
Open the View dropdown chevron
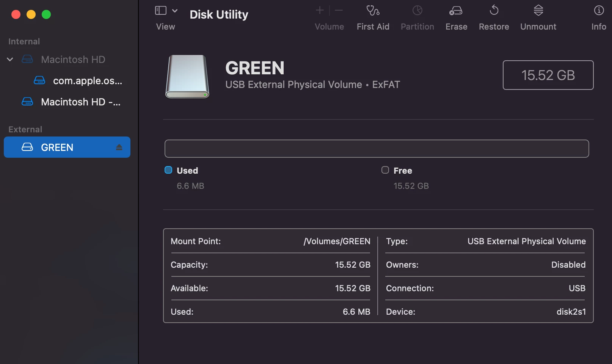point(175,11)
